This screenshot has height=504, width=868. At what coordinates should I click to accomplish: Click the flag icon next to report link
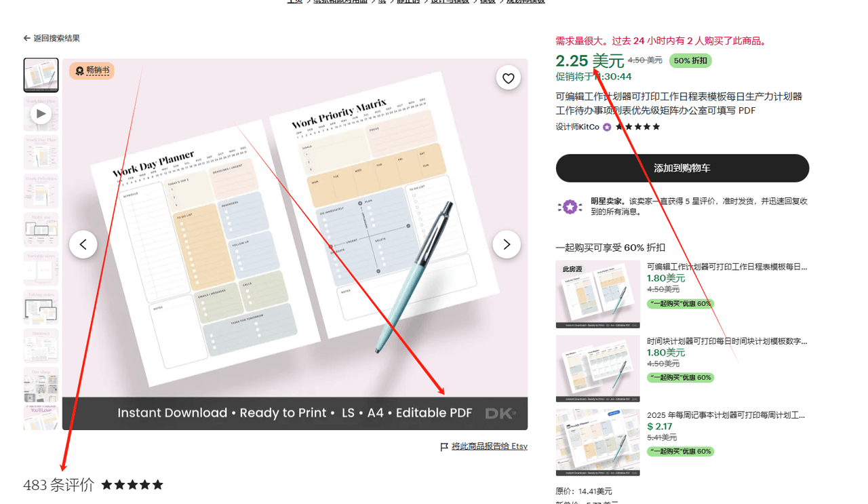point(444,447)
